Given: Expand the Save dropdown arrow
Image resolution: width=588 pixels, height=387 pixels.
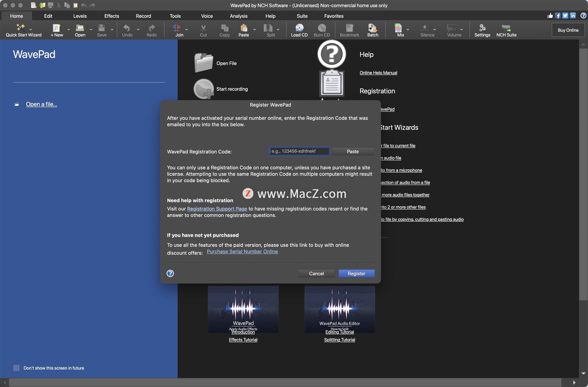Looking at the screenshot, I should pyautogui.click(x=112, y=29).
